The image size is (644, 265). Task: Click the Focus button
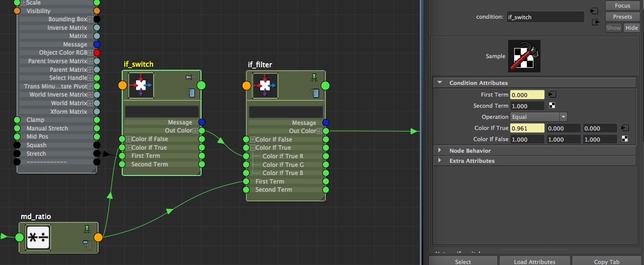[x=622, y=6]
